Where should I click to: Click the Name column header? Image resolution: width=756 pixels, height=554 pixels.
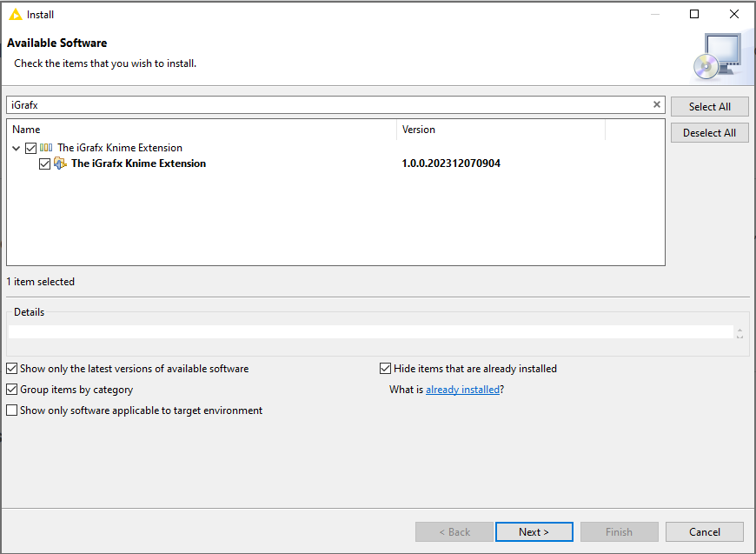tap(26, 129)
